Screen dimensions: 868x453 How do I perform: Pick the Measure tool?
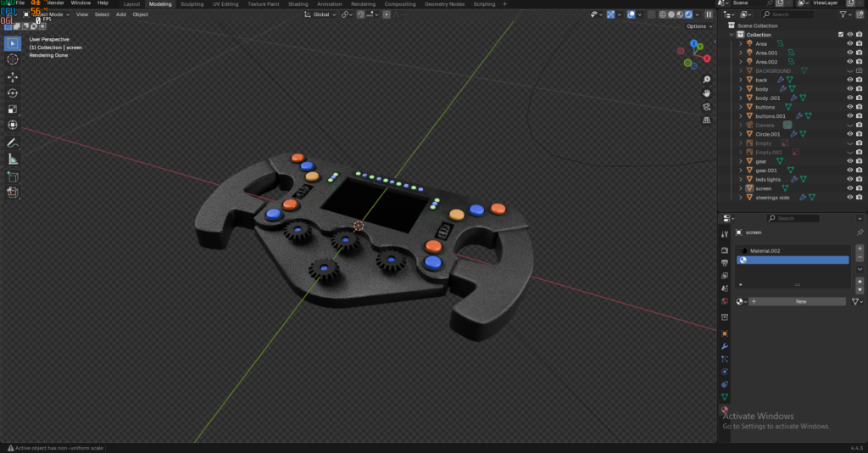click(13, 159)
